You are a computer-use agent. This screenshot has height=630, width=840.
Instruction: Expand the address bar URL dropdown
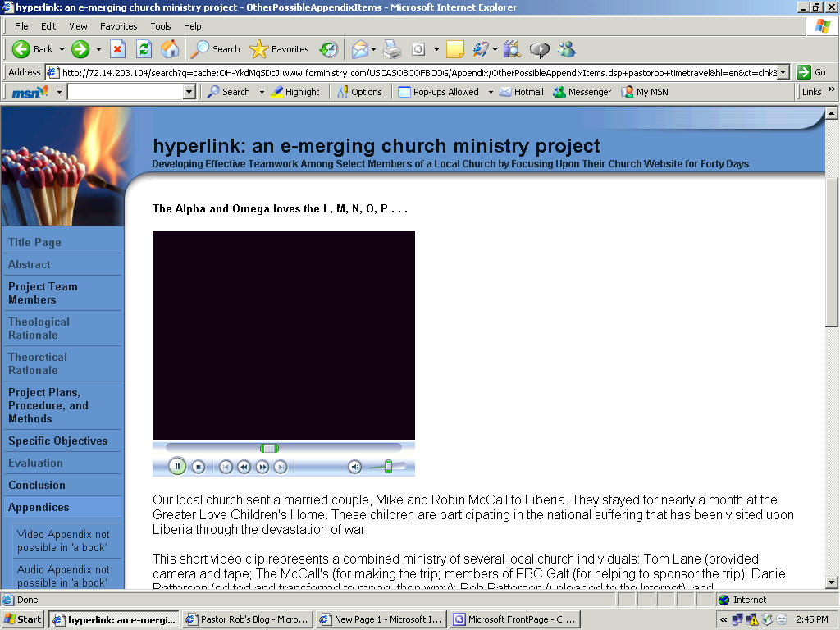tap(783, 72)
